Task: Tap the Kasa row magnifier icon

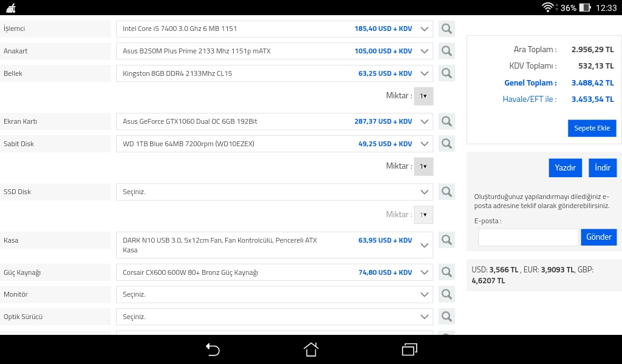Action: [446, 240]
